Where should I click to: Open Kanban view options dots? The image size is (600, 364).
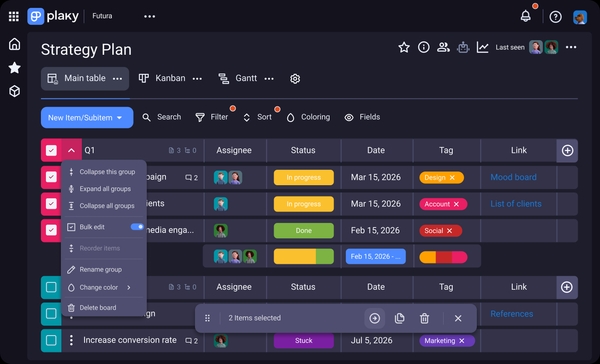[197, 79]
